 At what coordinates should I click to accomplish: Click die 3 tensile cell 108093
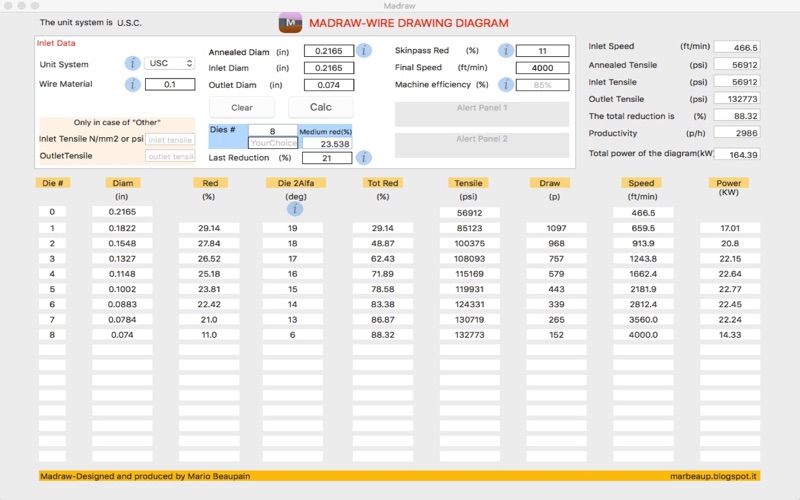[x=470, y=259]
